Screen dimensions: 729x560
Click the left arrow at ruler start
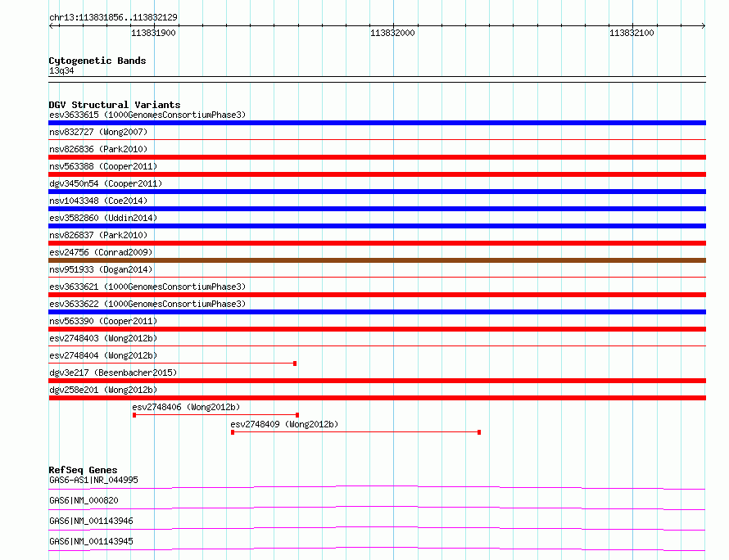[51, 25]
